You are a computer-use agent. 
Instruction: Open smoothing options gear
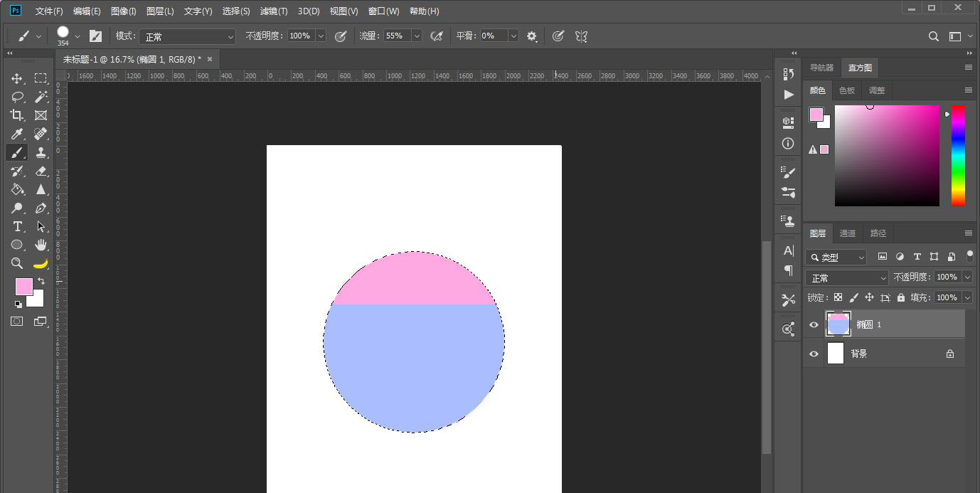point(532,36)
